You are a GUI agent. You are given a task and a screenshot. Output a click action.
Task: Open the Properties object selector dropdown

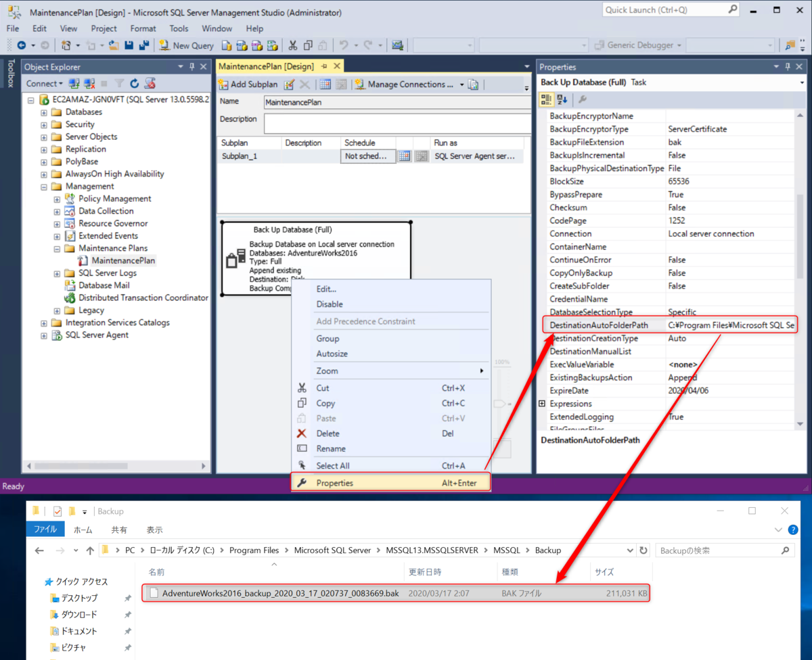pyautogui.click(x=801, y=82)
